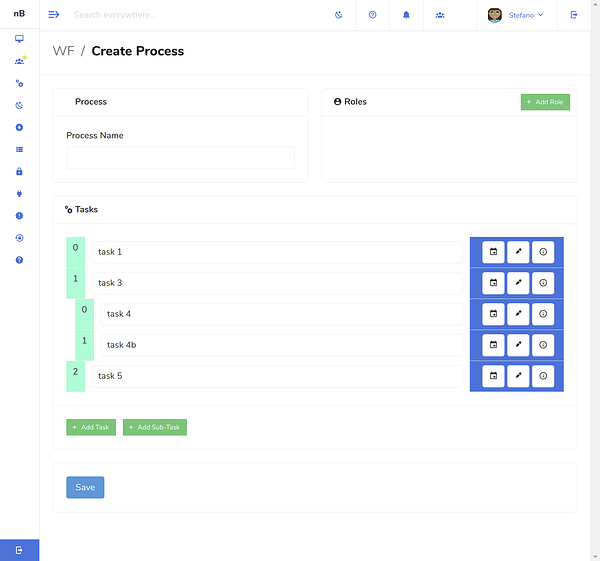This screenshot has height=561, width=600.
Task: Open the monitor dashboard icon in sidebar
Action: 19,39
